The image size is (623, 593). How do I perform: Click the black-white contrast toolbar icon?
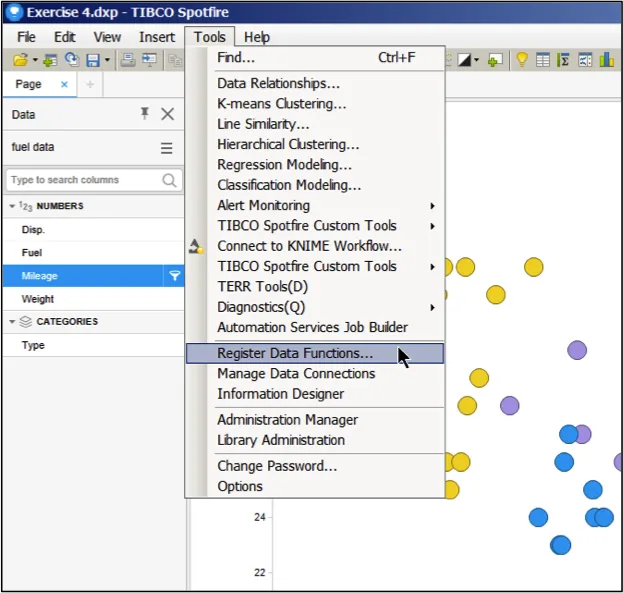click(x=464, y=60)
